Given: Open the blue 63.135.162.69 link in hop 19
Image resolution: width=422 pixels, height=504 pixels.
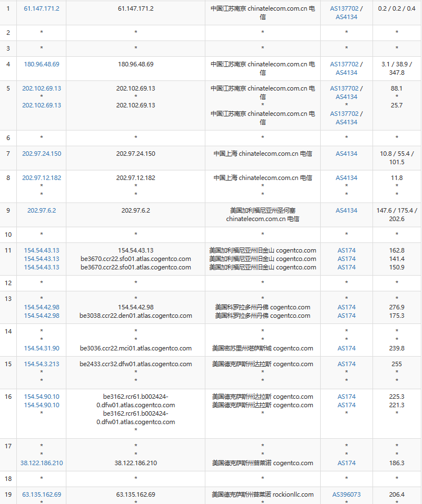Looking at the screenshot, I should pos(42,494).
